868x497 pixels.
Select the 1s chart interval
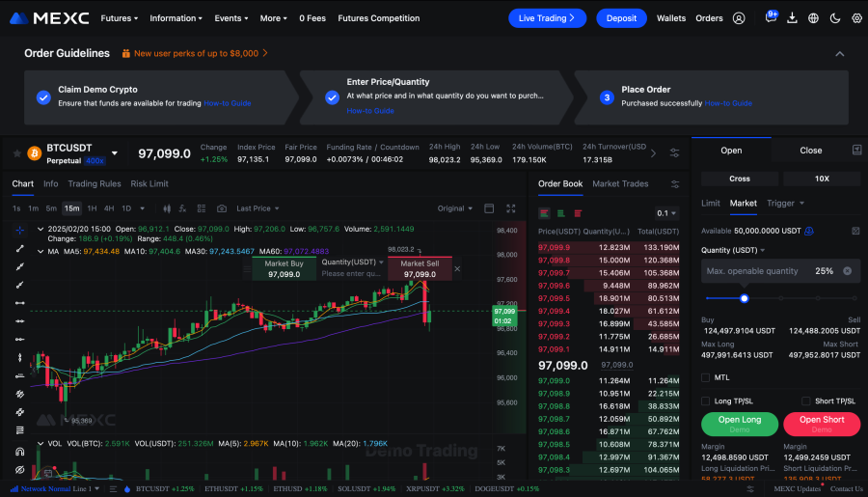click(x=16, y=208)
